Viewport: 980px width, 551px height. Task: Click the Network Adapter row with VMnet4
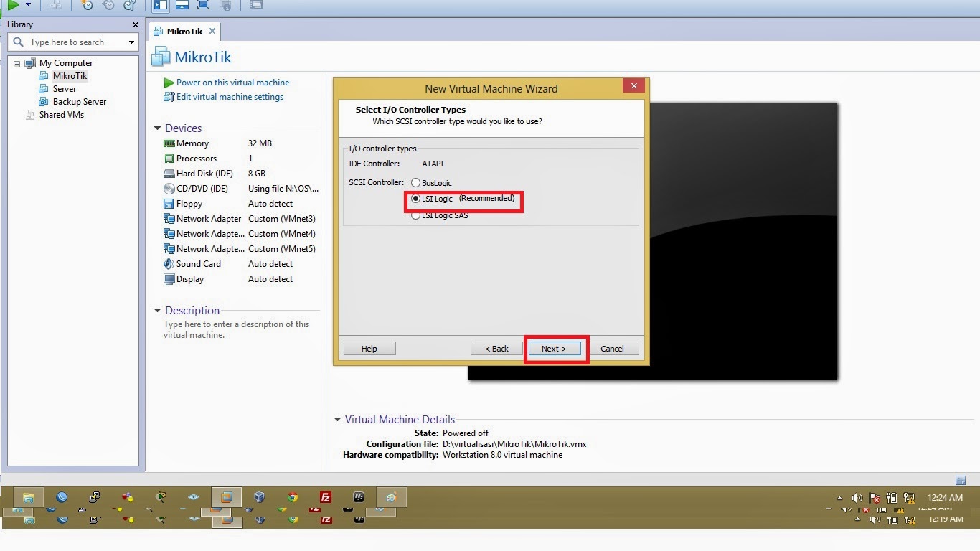pyautogui.click(x=240, y=234)
